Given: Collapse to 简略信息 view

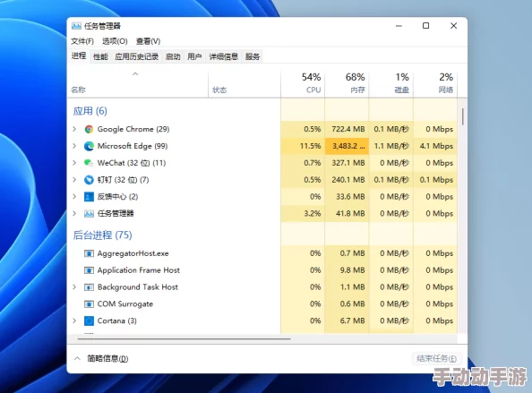Looking at the screenshot, I should click(101, 358).
